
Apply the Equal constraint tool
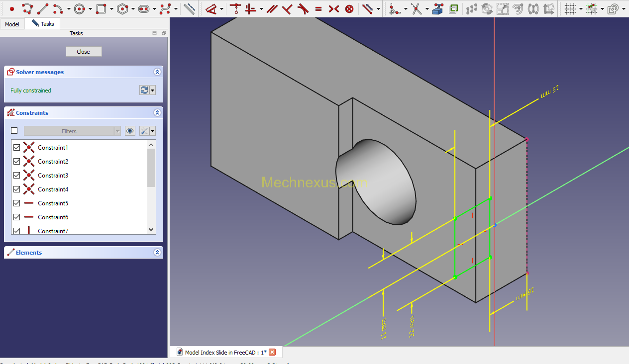pos(318,8)
